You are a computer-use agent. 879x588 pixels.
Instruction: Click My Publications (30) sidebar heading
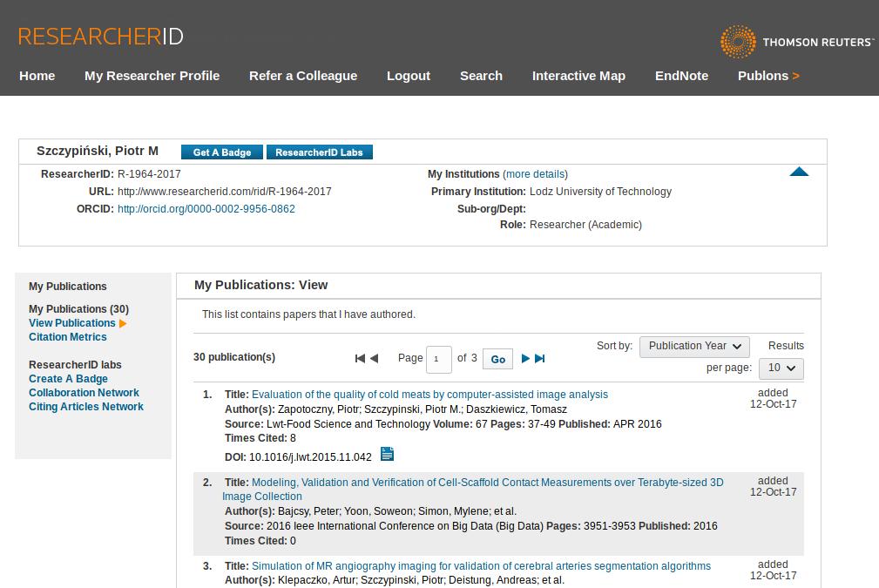tap(79, 309)
